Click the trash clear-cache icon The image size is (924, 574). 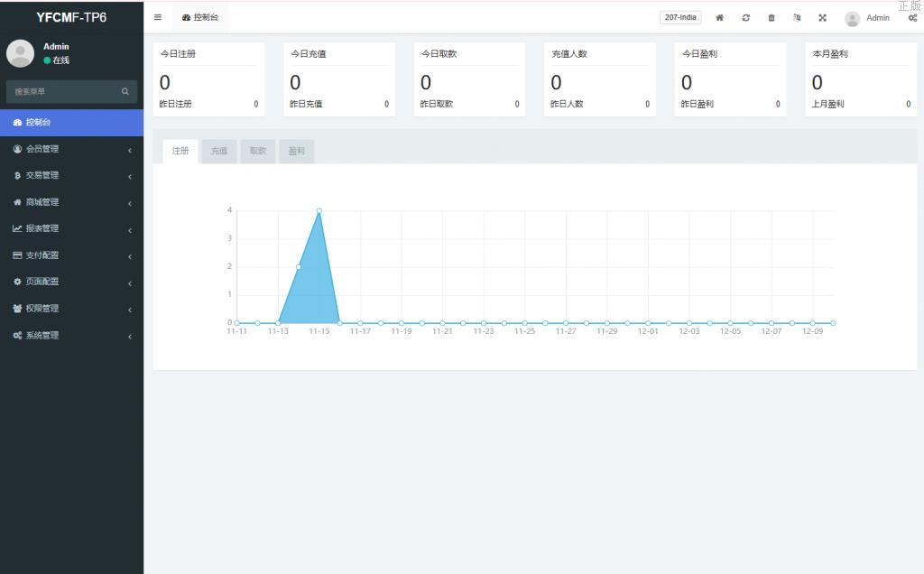pyautogui.click(x=772, y=18)
